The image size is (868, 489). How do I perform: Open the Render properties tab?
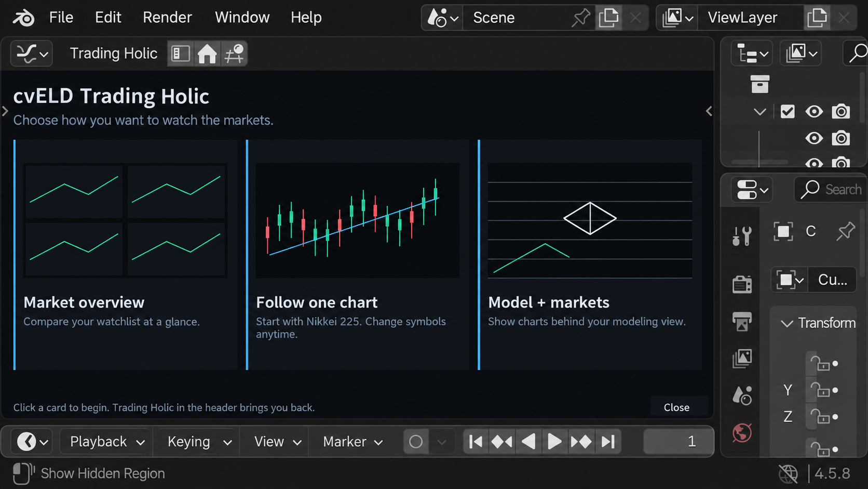click(742, 284)
